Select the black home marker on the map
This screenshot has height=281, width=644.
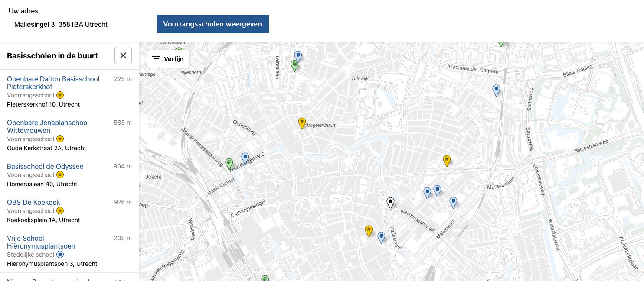click(x=390, y=203)
